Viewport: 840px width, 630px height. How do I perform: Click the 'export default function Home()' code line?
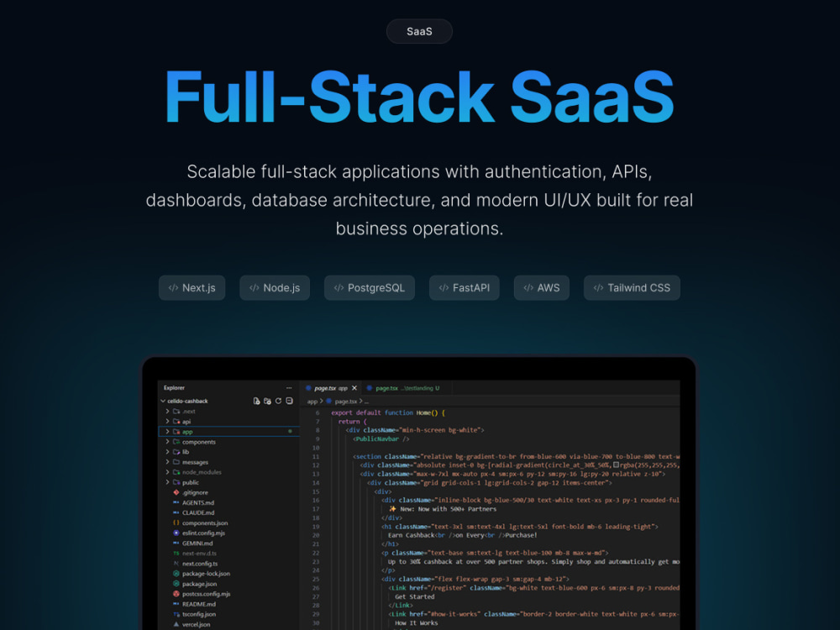click(x=388, y=412)
